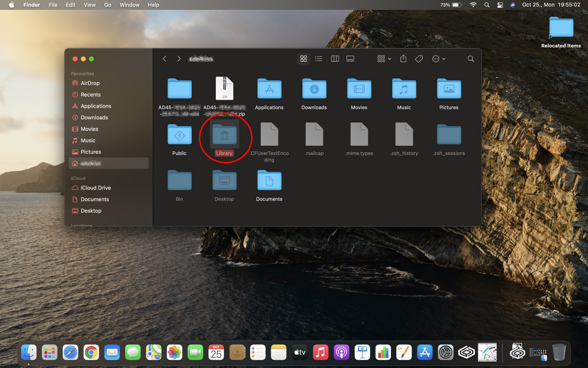Switch Finder to icon view

[303, 59]
